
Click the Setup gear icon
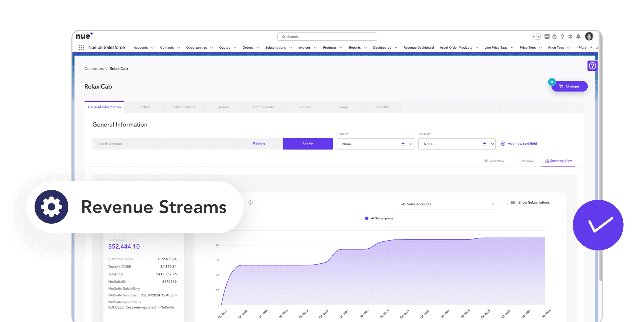(x=570, y=37)
